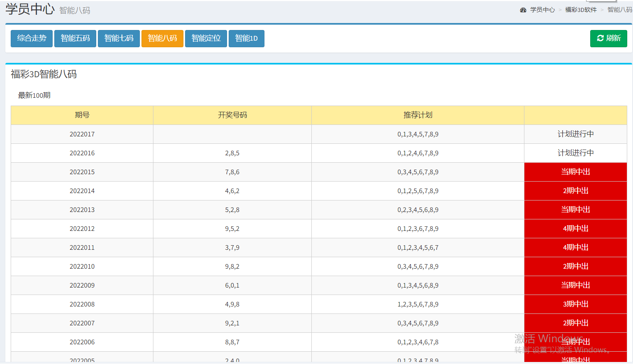Click draw number 9,2,1
The width and height of the screenshot is (633, 364).
pyautogui.click(x=232, y=323)
